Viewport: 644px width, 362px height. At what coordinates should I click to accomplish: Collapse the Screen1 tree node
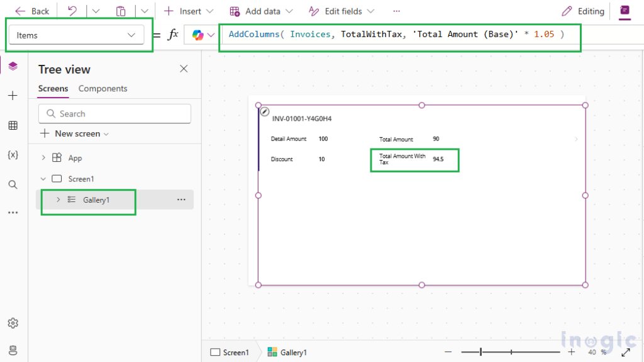coord(43,179)
